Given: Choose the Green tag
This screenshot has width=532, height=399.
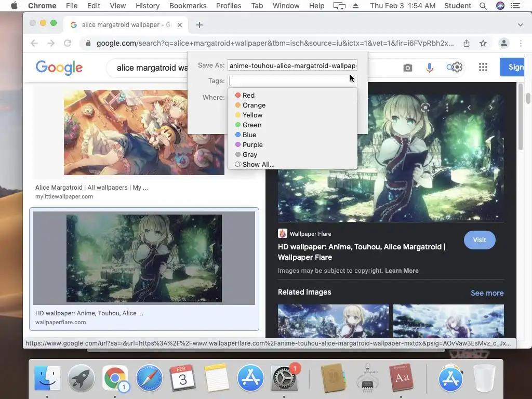Looking at the screenshot, I should tap(292, 125).
